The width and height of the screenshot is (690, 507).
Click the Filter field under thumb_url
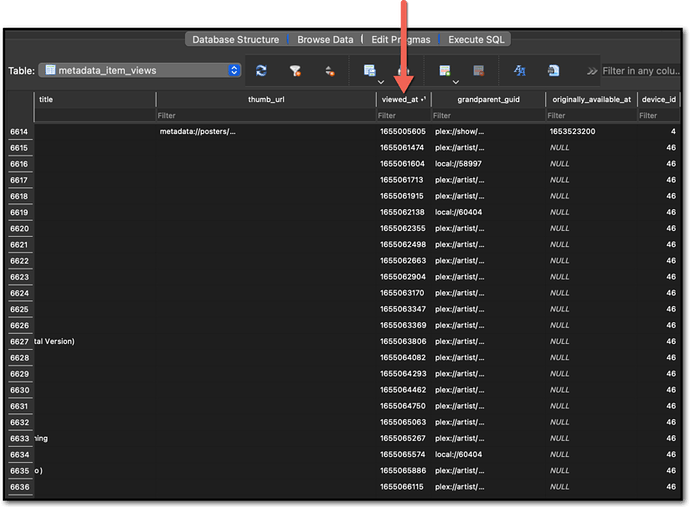click(x=266, y=115)
